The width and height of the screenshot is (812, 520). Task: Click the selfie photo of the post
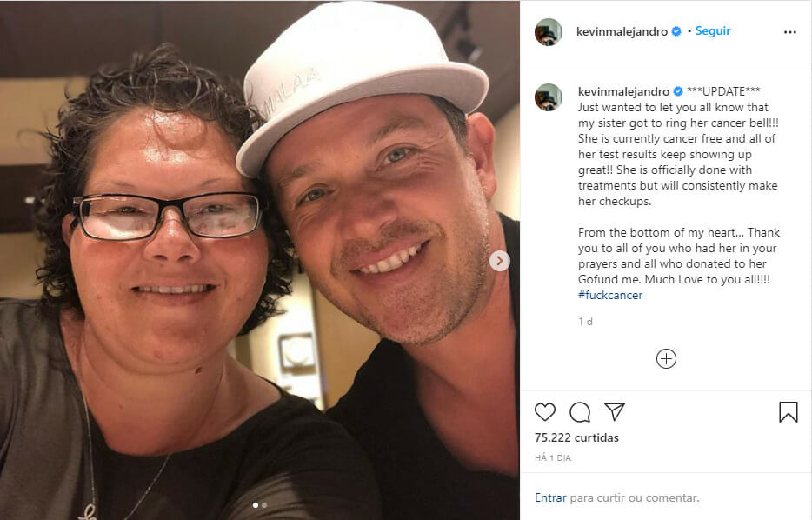click(259, 260)
